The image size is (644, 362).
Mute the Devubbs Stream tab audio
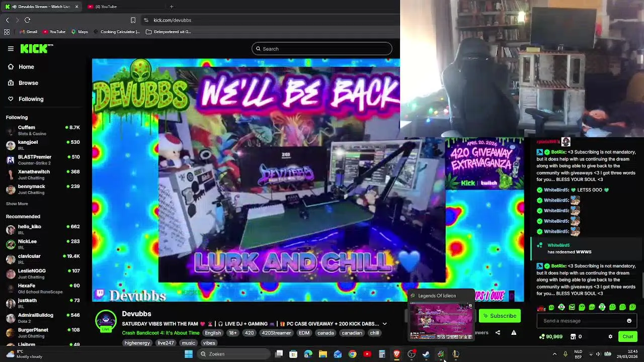tap(14, 7)
